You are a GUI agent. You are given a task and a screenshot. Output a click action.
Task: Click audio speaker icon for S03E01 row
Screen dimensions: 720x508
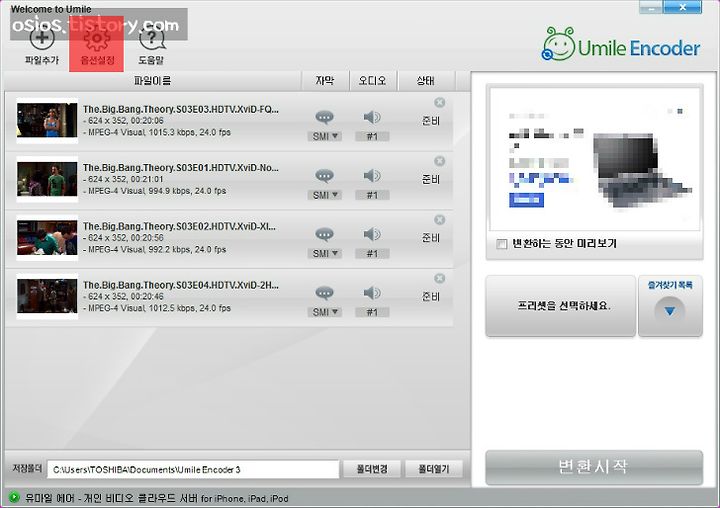point(372,175)
